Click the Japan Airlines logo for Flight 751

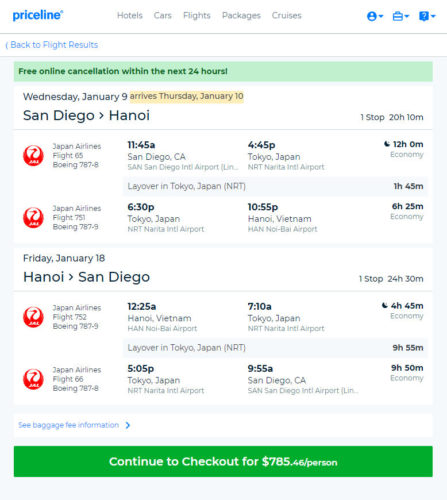(x=33, y=217)
